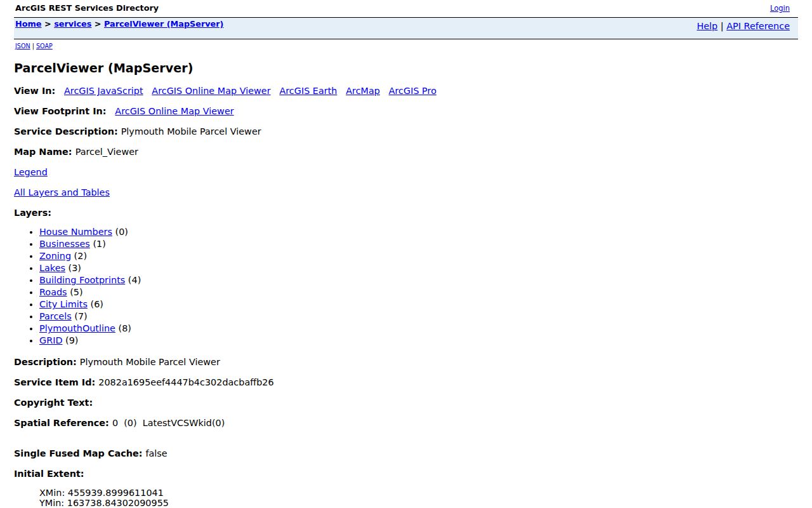View the SOAP format link

[44, 46]
